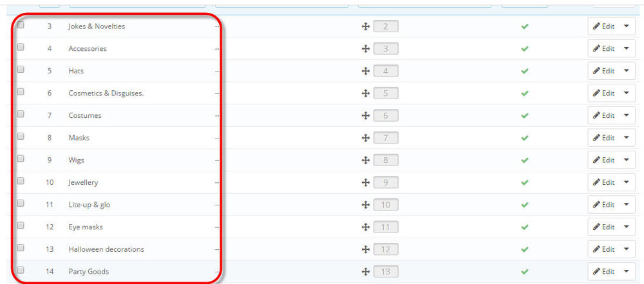Expand the Edit options arrow for Cosmetics & Disguises

(x=627, y=93)
